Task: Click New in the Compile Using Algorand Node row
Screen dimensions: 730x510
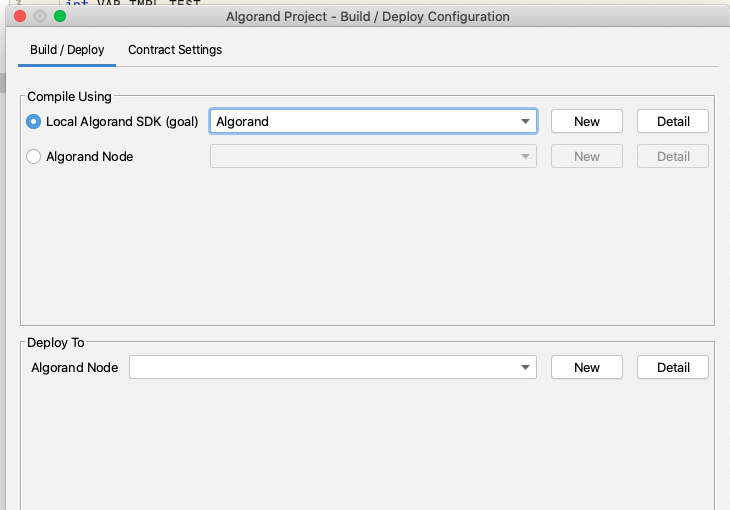Action: point(587,156)
